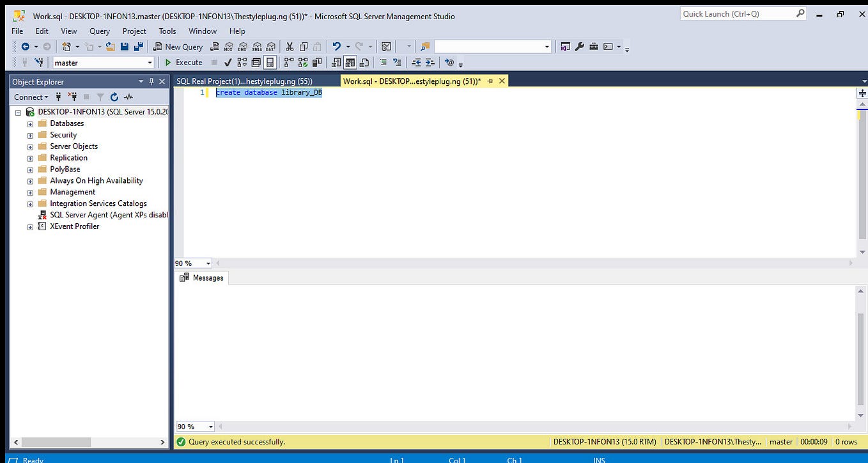Viewport: 868px width, 463px height.
Task: Open the Query menu
Action: [x=99, y=31]
